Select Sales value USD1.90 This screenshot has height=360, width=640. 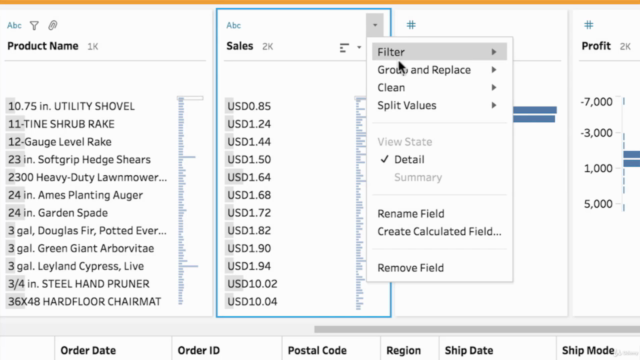tap(249, 248)
